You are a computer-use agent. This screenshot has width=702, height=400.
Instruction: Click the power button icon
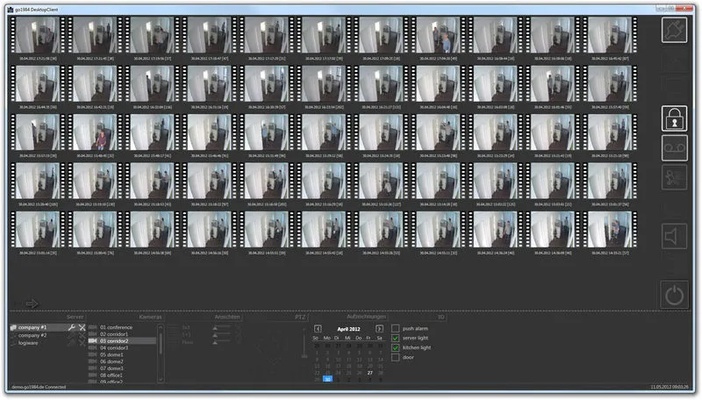tap(675, 295)
